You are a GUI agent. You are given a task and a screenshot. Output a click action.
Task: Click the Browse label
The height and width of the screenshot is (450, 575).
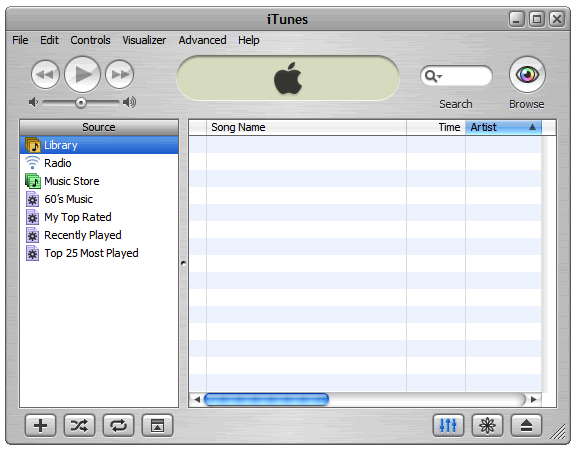click(x=527, y=104)
